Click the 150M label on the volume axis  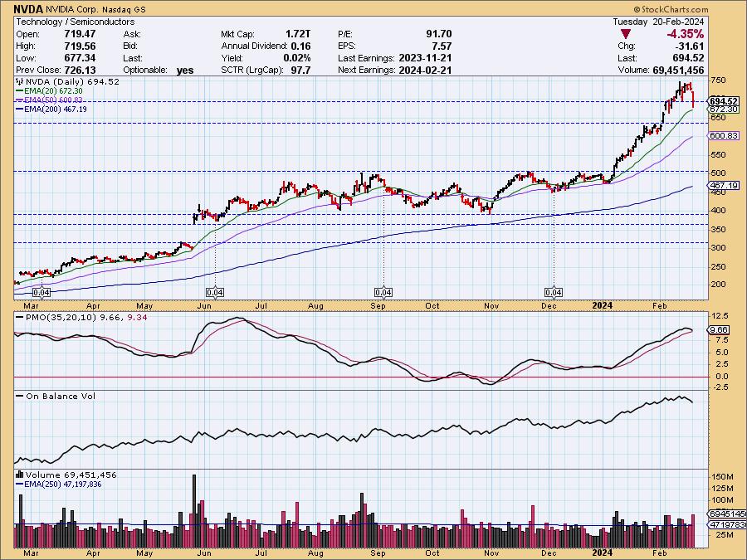[x=722, y=477]
